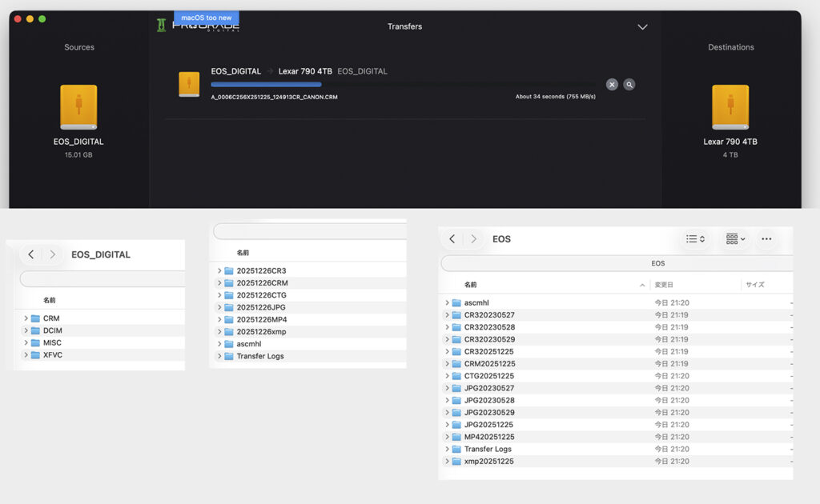Viewport: 820px width, 504px height.
Task: Click the drive icon in transfer row
Action: (189, 84)
